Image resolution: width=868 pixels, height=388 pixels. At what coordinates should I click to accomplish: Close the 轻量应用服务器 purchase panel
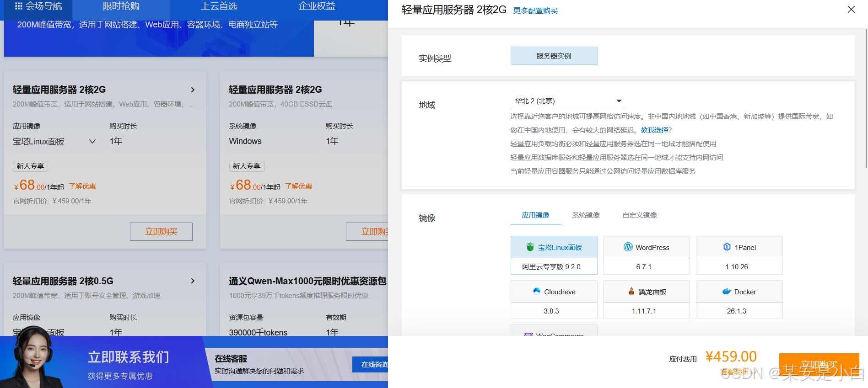pyautogui.click(x=851, y=10)
